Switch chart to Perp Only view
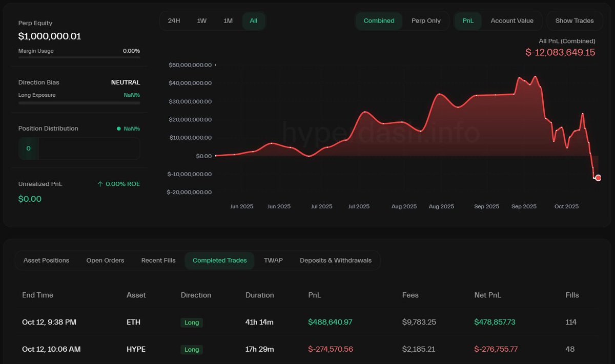 click(x=426, y=21)
